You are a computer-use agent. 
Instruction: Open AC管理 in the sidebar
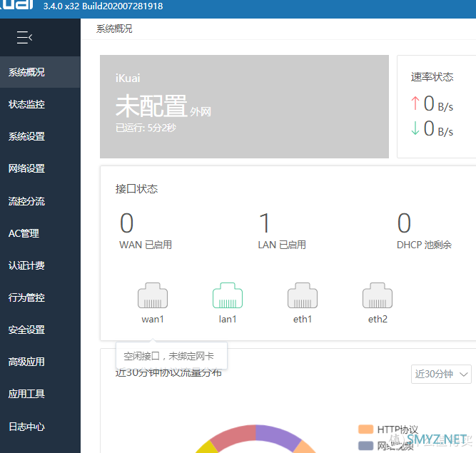[40, 233]
